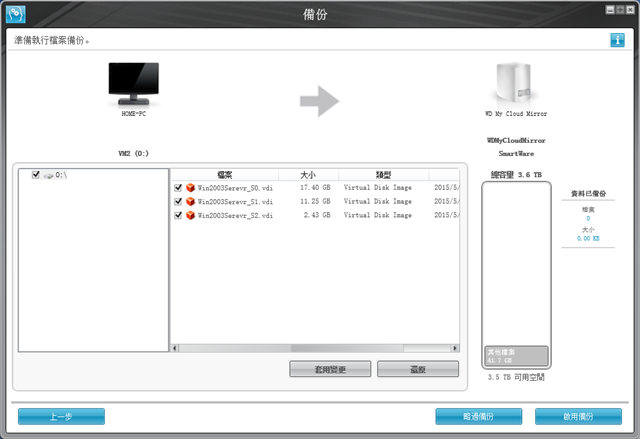Click the 2.43 GB size value

pos(317,215)
